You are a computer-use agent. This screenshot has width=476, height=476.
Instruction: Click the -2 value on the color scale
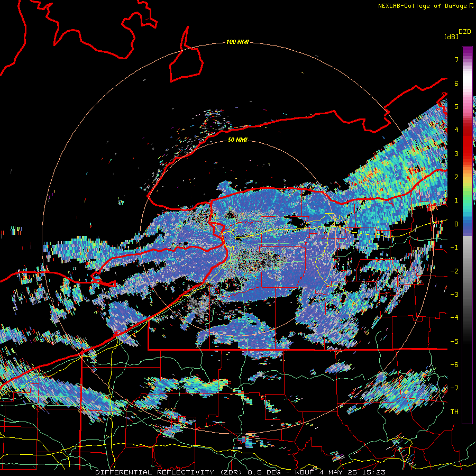(454, 271)
